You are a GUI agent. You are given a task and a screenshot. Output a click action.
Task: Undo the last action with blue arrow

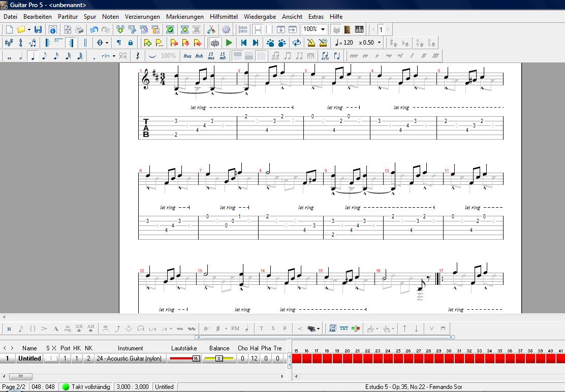point(94,29)
